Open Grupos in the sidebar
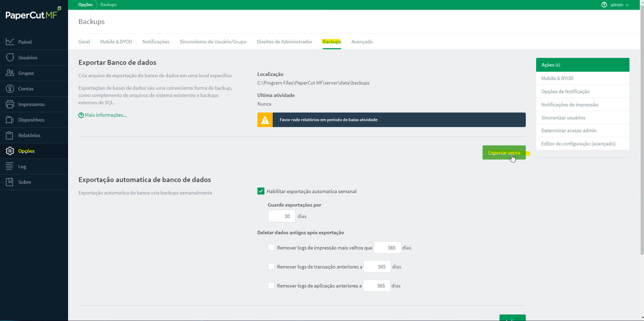The height and width of the screenshot is (321, 644). [34, 73]
